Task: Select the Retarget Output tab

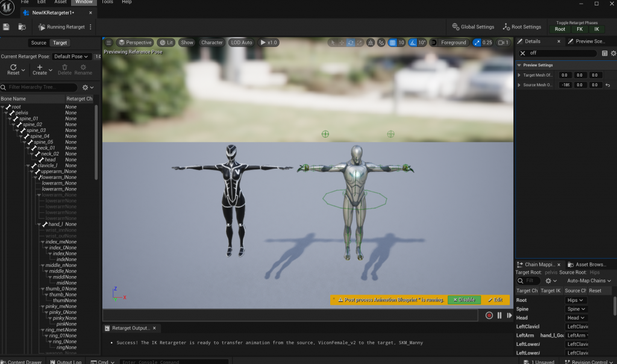Action: (x=130, y=328)
